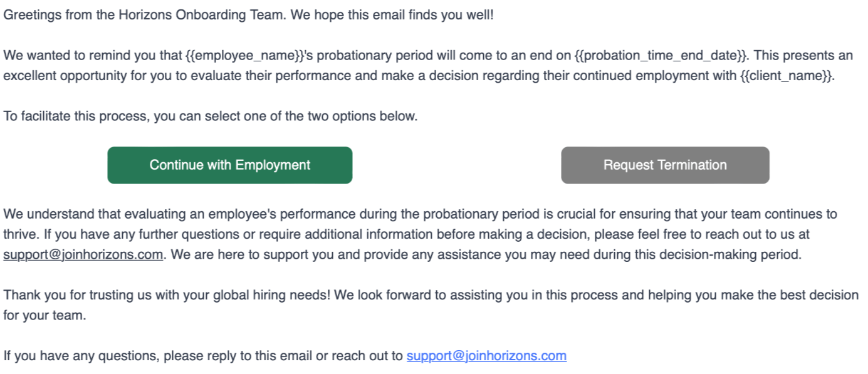
Task: Open the blue support@joinhorizons.com link at the bottom
Action: point(486,356)
